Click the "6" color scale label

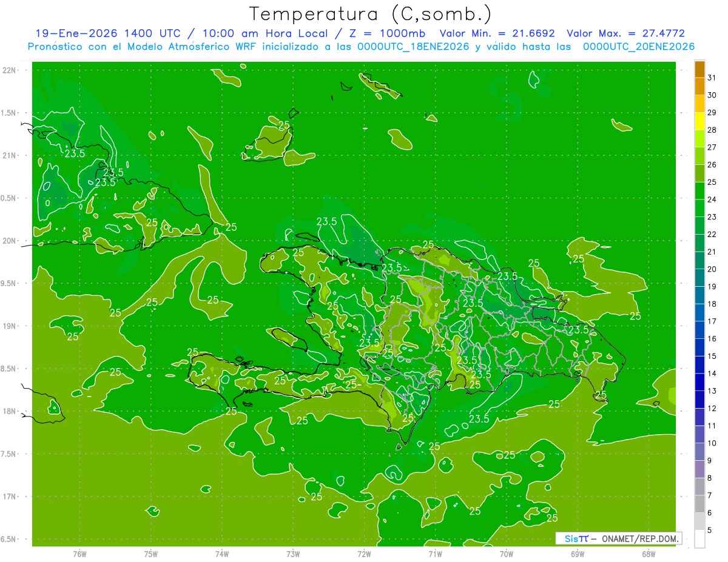coord(710,513)
